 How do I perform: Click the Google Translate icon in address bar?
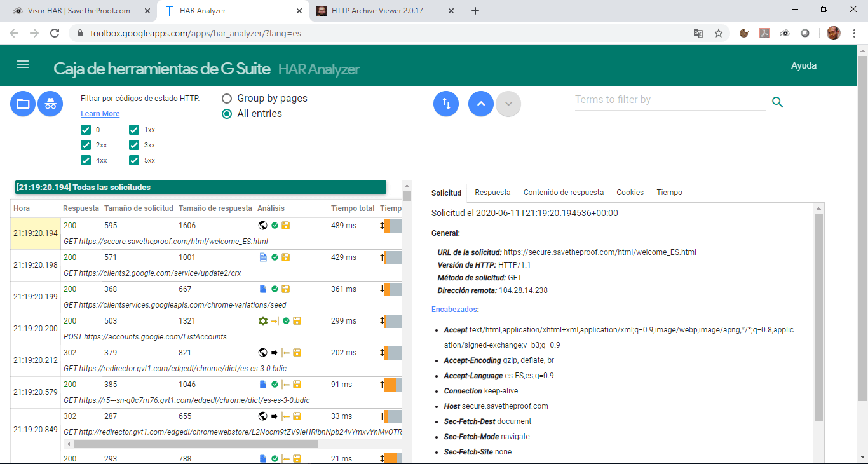698,33
